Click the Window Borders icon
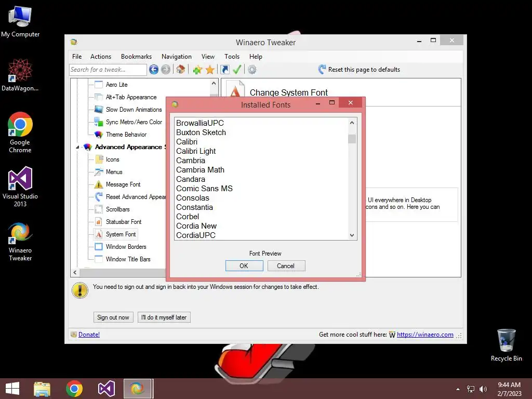 99,247
